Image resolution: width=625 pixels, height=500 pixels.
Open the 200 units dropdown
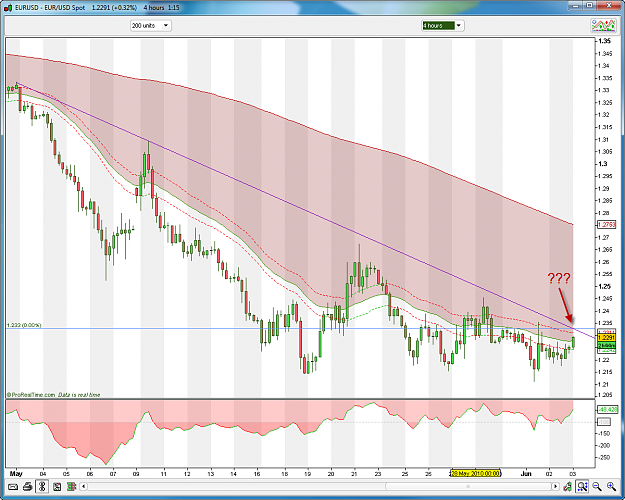click(150, 26)
